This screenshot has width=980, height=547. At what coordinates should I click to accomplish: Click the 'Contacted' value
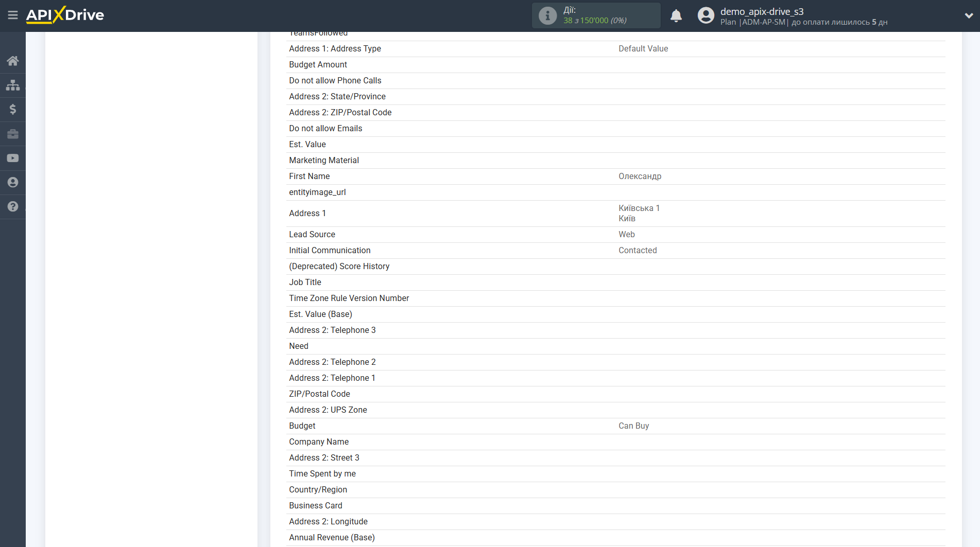pos(638,251)
